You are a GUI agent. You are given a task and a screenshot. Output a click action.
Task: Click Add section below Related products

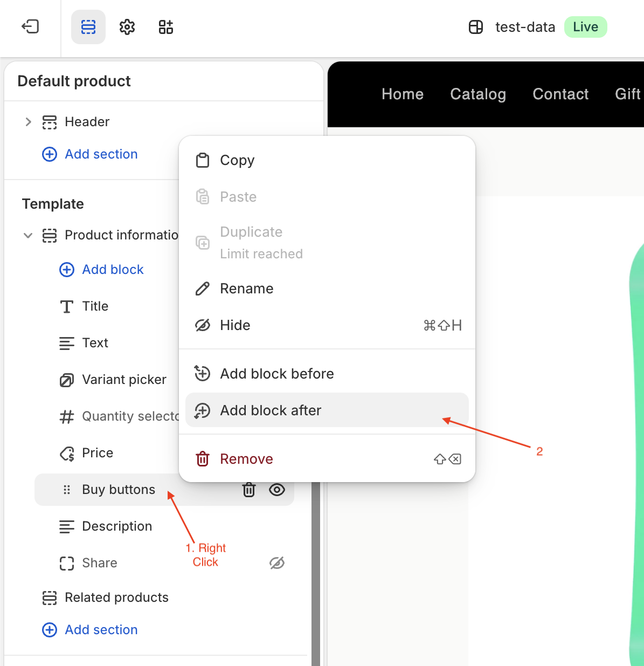101,630
